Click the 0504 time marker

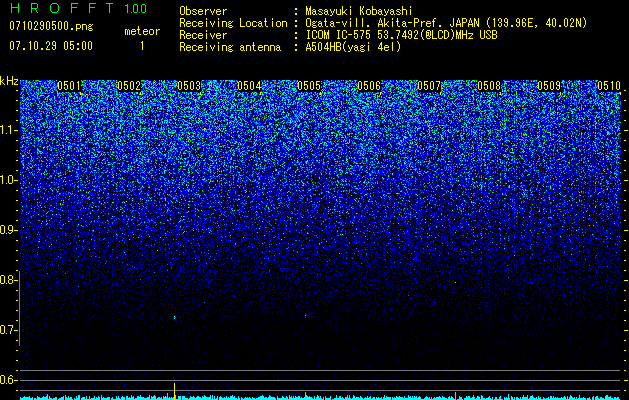[x=249, y=86]
